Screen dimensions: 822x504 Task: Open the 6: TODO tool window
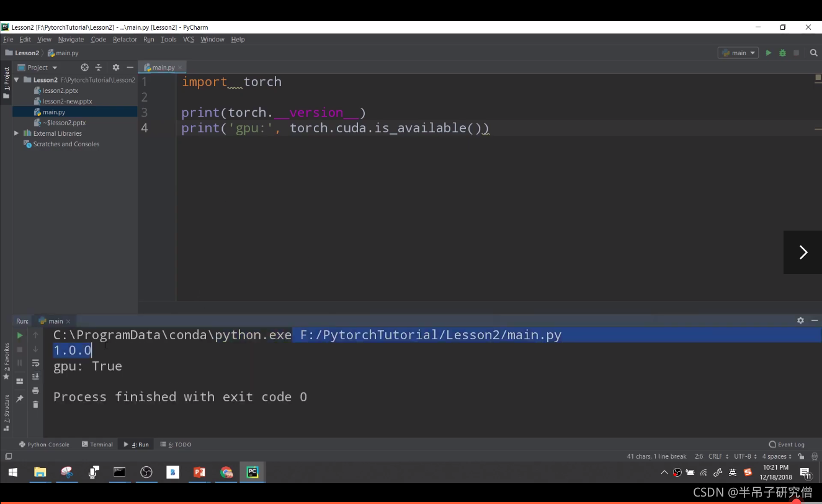click(176, 444)
